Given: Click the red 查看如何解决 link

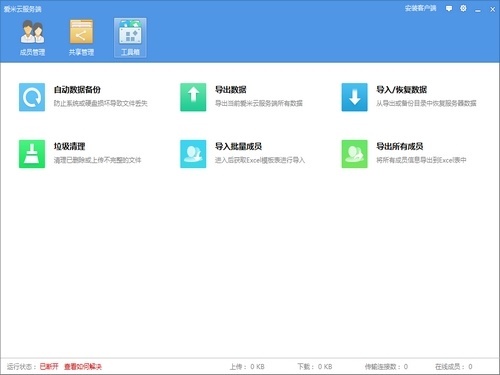Looking at the screenshot, I should click(83, 367).
